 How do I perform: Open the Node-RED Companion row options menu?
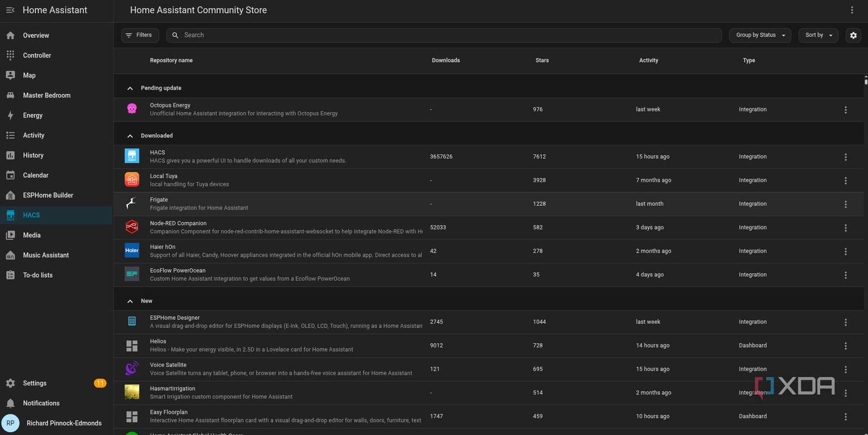click(846, 228)
